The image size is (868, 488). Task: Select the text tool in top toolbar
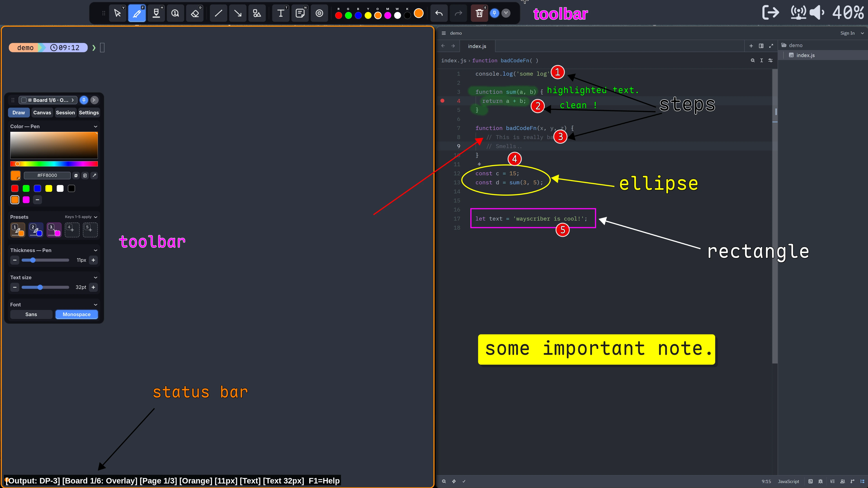pyautogui.click(x=281, y=13)
